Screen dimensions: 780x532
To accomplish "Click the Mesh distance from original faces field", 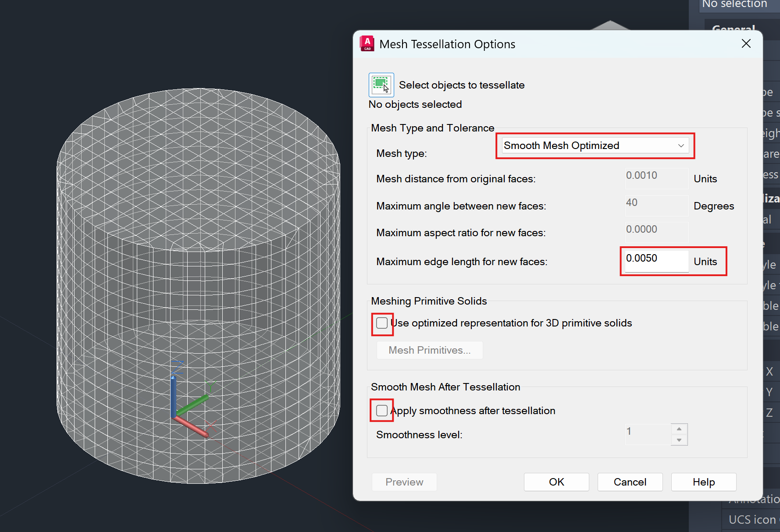I will click(656, 178).
